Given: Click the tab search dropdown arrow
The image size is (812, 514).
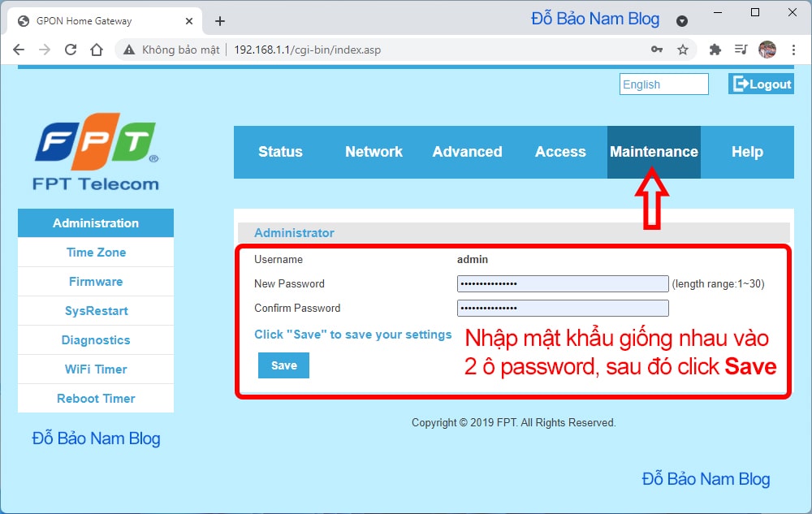Looking at the screenshot, I should tap(682, 21).
